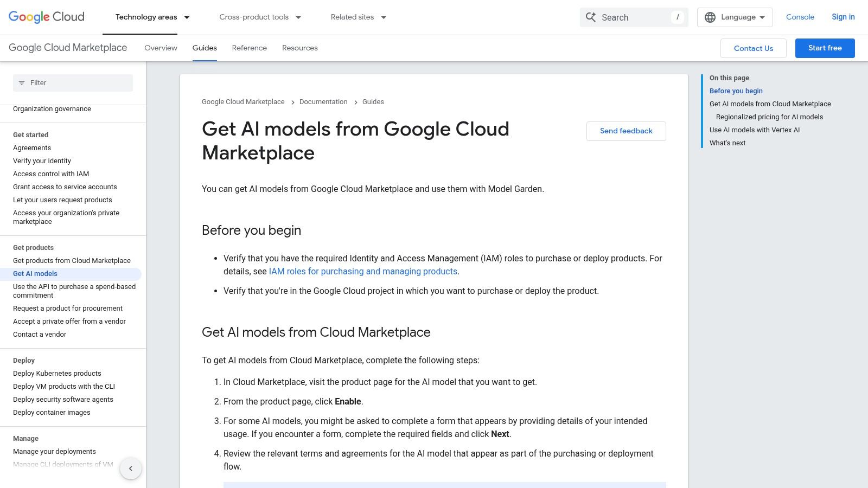Viewport: 868px width, 488px height.
Task: Jump to Regionalized pricing for AI models
Action: pyautogui.click(x=769, y=117)
